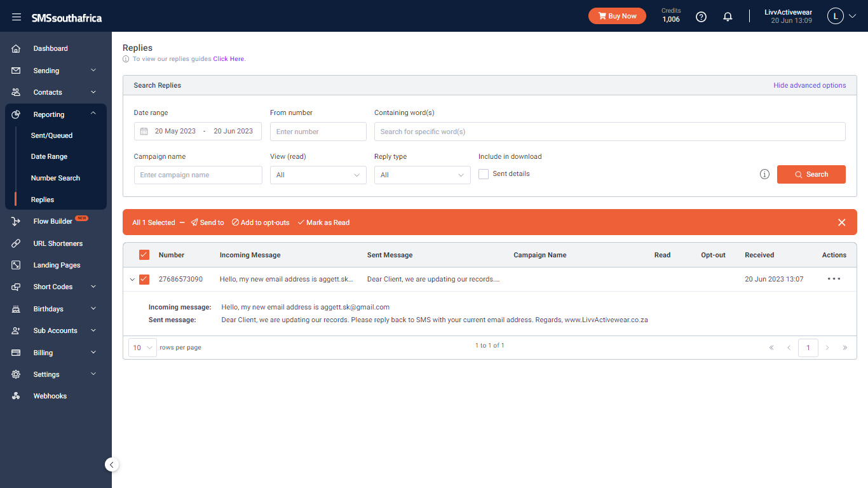Image resolution: width=868 pixels, height=488 pixels.
Task: Toggle the Sent details checkbox
Action: (484, 173)
